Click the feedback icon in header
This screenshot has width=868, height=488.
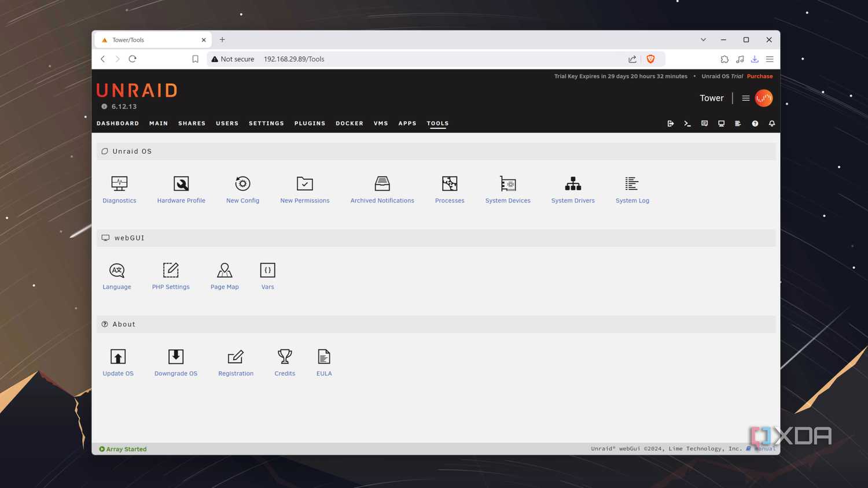coord(704,123)
